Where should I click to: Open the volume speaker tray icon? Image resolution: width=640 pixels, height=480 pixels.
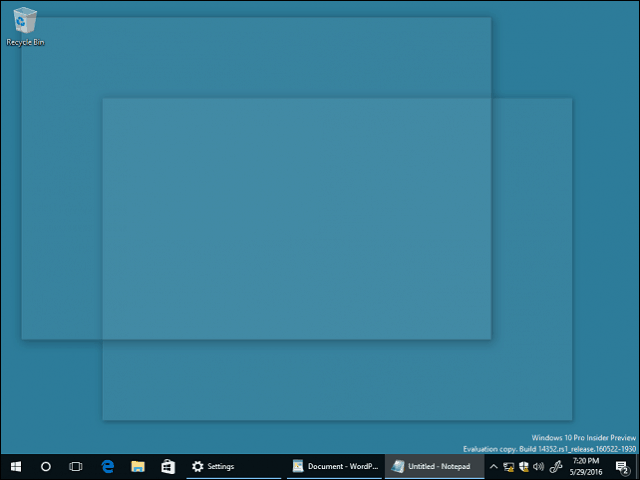pyautogui.click(x=539, y=467)
